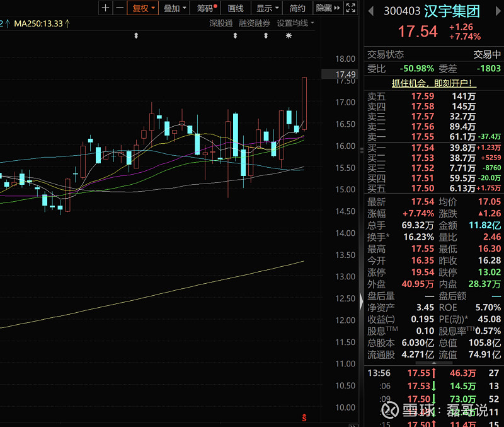Click the red S marker at chart bottom
Screen dimensions: 504x427
(x=304, y=418)
